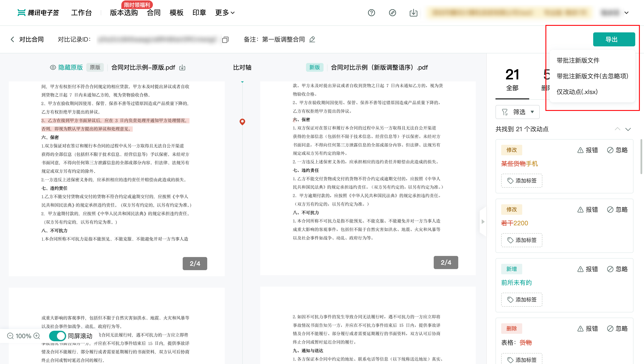
Task: Click the green 导出 button
Action: tap(614, 39)
